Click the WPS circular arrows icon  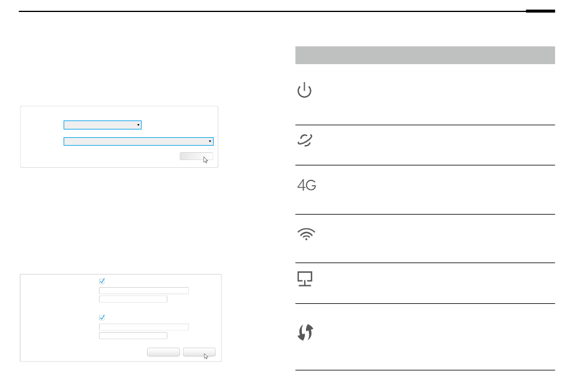click(305, 332)
